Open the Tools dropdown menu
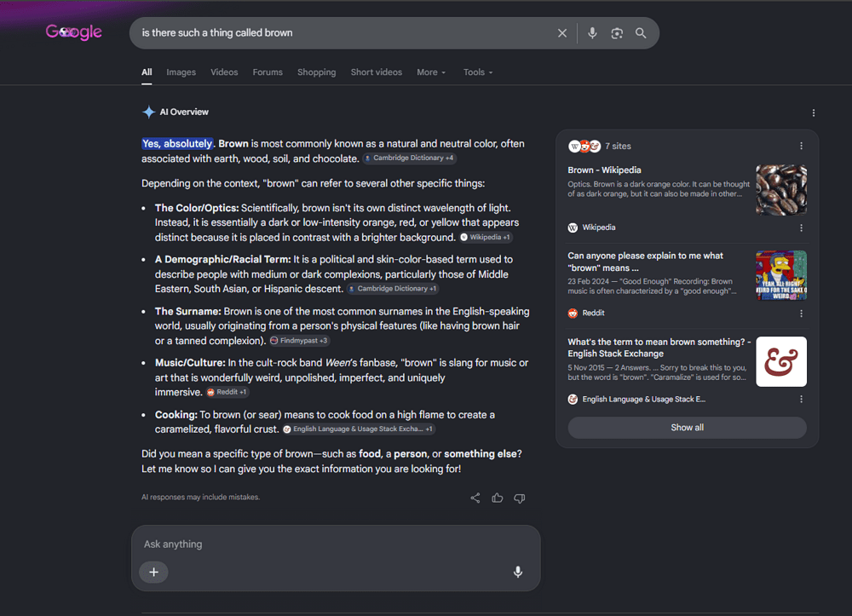Image resolution: width=852 pixels, height=616 pixels. click(478, 72)
